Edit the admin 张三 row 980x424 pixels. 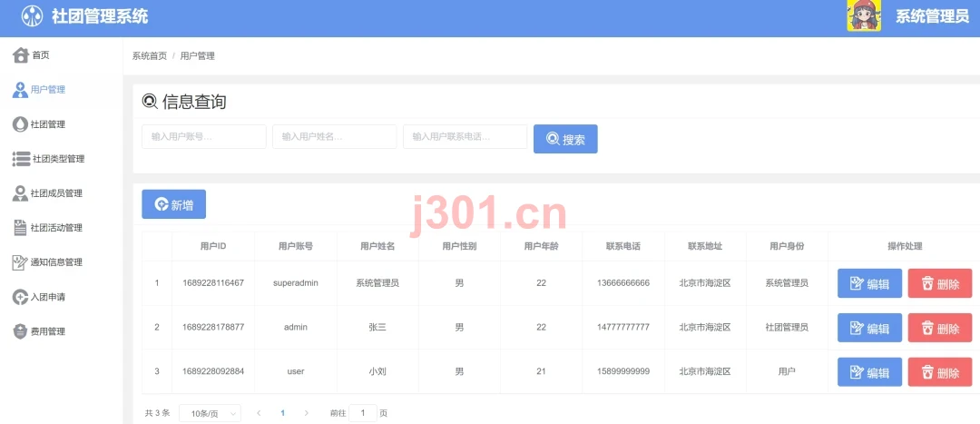pyautogui.click(x=869, y=328)
